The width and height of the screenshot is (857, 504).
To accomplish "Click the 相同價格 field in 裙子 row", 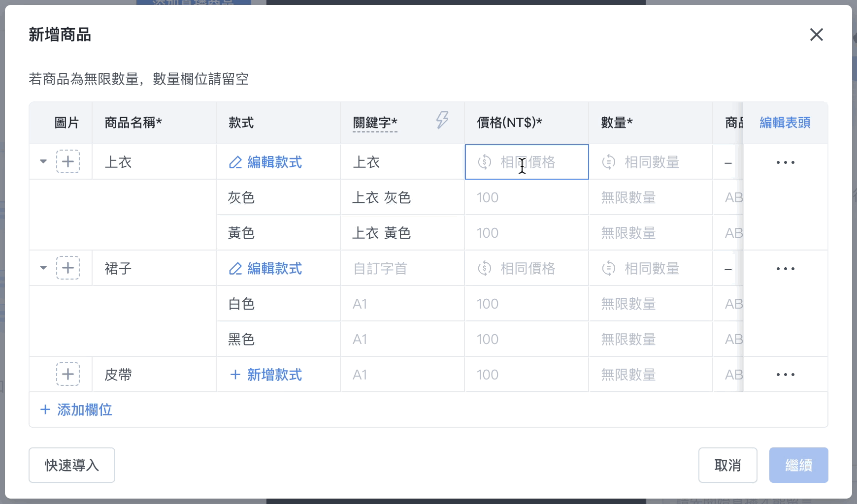I will (527, 268).
